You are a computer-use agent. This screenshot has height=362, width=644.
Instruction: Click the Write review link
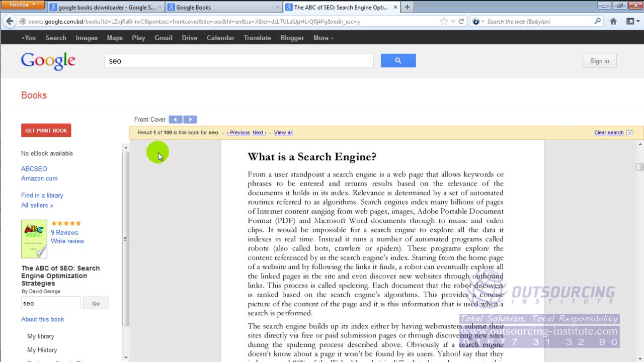tap(67, 241)
